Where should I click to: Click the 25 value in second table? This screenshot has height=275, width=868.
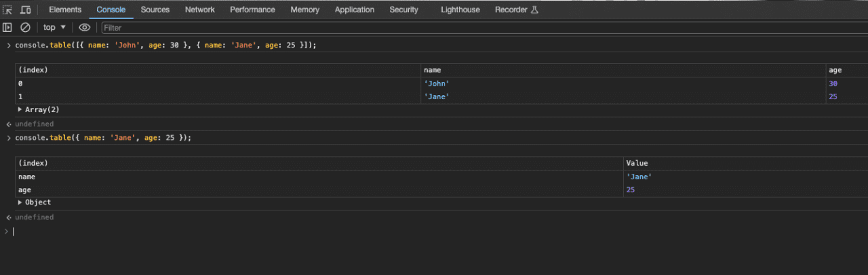click(x=631, y=189)
